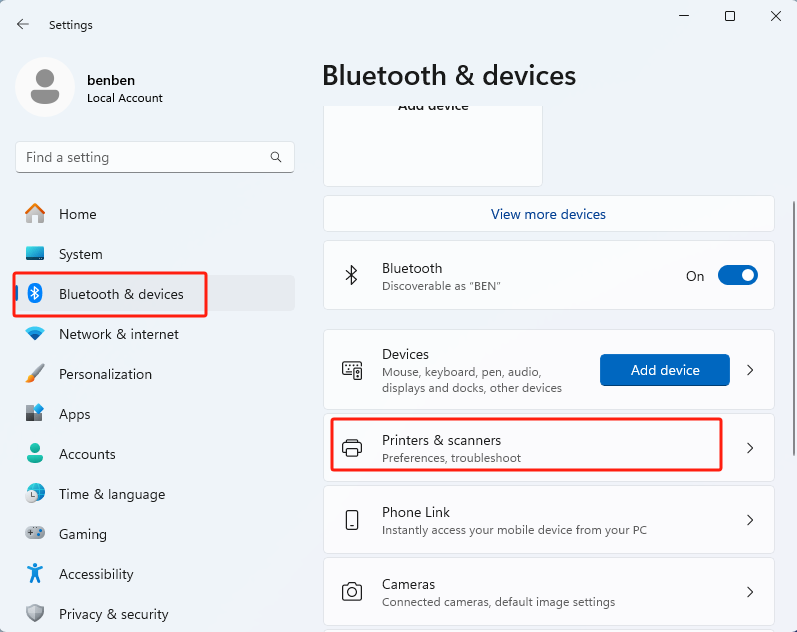This screenshot has height=632, width=797.
Task: Open Phone Link via its chevron
Action: [750, 520]
